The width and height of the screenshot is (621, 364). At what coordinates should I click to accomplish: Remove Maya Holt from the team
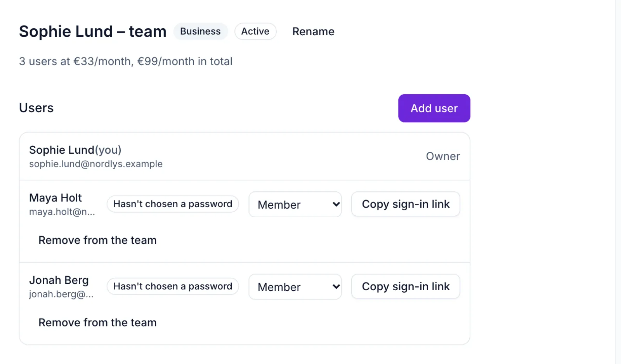(97, 240)
